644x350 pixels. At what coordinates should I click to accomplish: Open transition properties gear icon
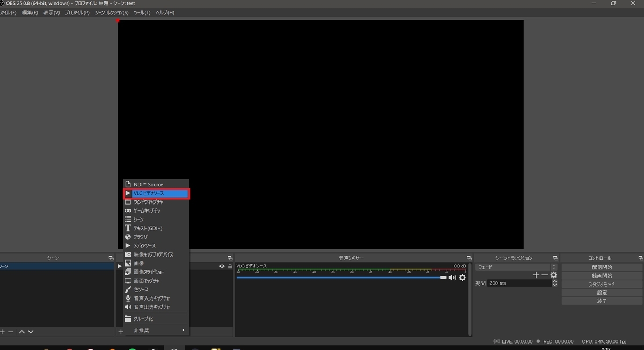click(x=553, y=275)
